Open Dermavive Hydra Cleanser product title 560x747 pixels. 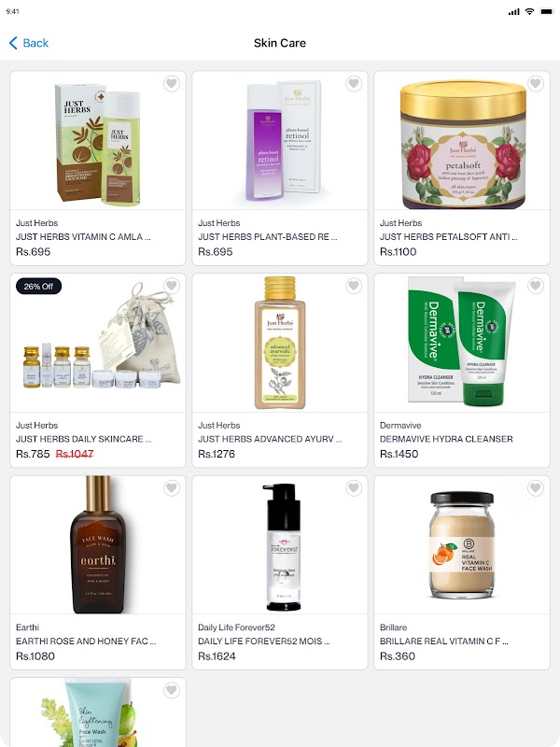[446, 439]
